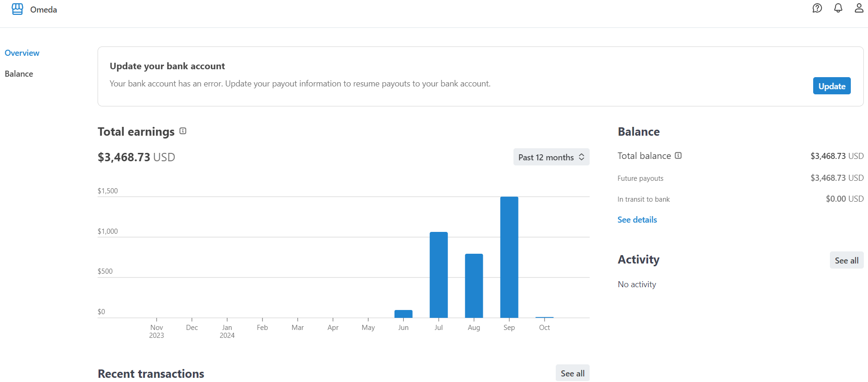The width and height of the screenshot is (868, 382).
Task: Switch to the Balance page in sidebar
Action: click(19, 74)
